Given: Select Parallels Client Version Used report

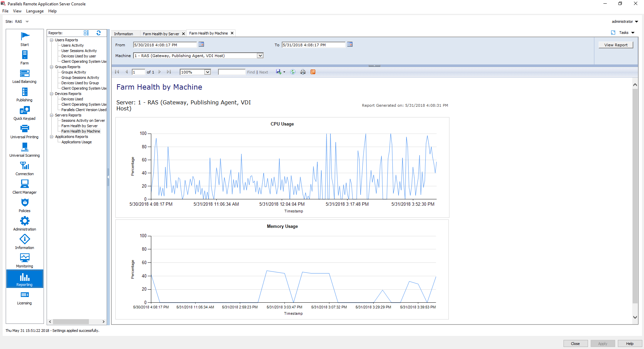Looking at the screenshot, I should [x=84, y=110].
